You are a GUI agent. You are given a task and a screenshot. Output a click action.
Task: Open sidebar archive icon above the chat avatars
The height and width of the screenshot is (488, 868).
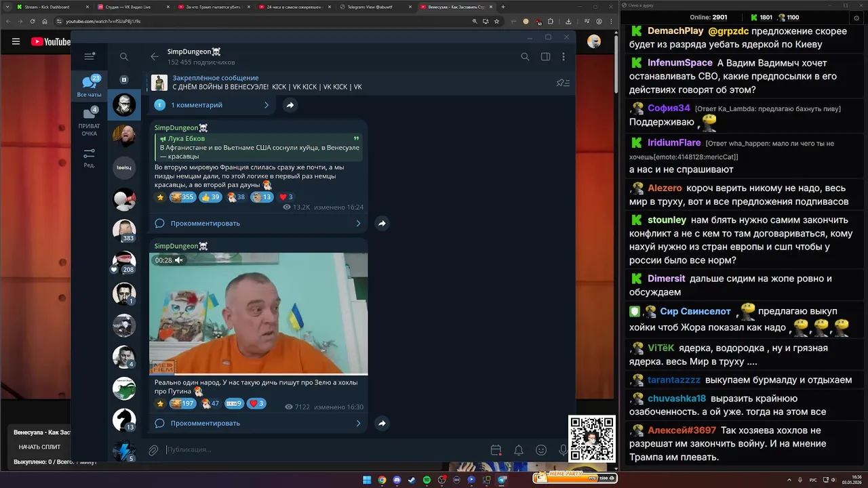point(123,79)
